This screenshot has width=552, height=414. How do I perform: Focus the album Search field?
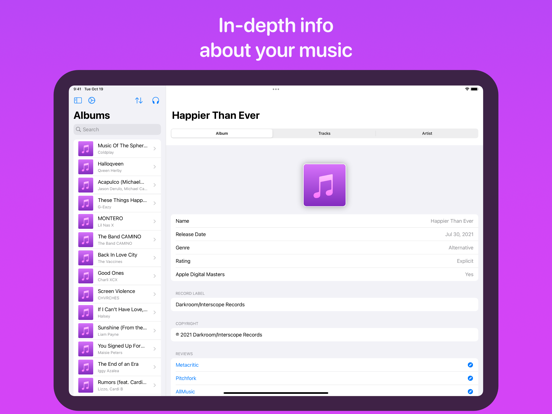pyautogui.click(x=117, y=129)
